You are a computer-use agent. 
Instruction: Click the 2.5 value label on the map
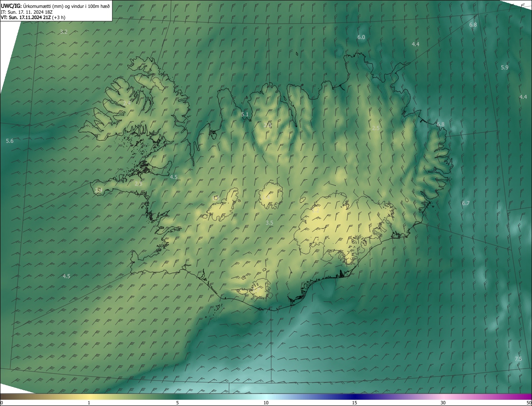coord(376,128)
